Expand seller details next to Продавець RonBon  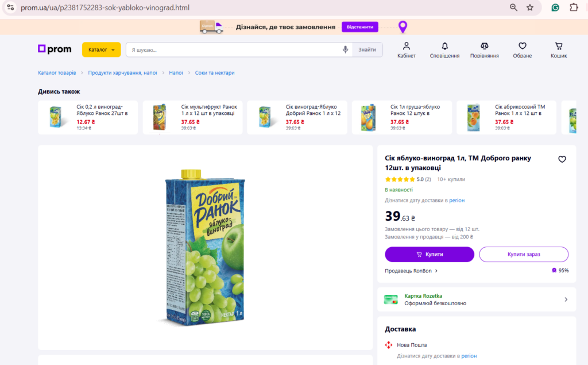(x=436, y=271)
